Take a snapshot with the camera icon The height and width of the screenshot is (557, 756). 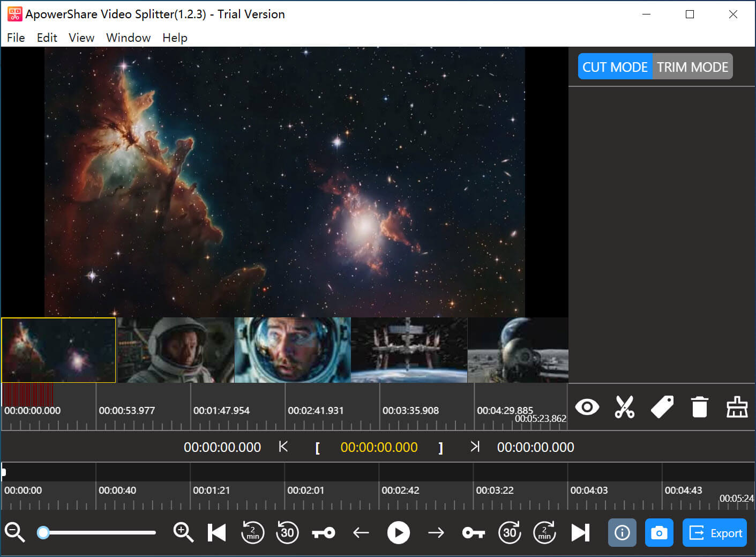(658, 533)
